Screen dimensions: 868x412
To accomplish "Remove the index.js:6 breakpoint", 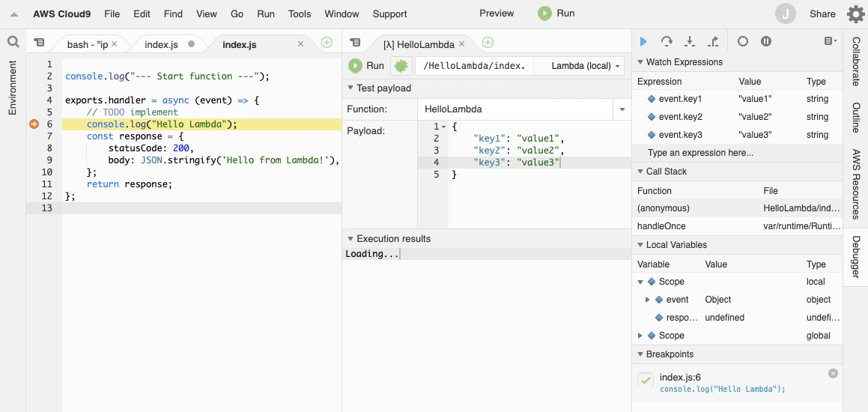I will [x=833, y=373].
